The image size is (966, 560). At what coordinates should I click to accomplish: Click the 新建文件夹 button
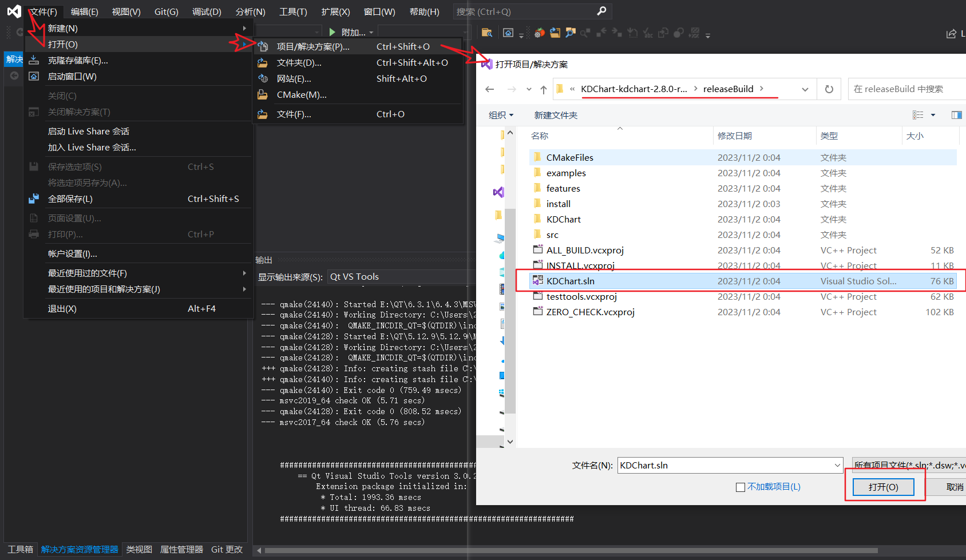click(556, 115)
